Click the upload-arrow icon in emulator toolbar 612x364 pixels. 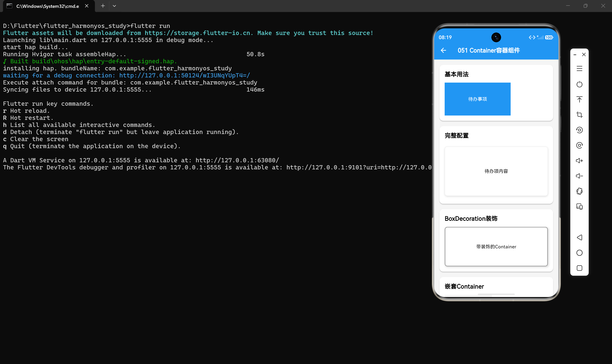click(579, 99)
